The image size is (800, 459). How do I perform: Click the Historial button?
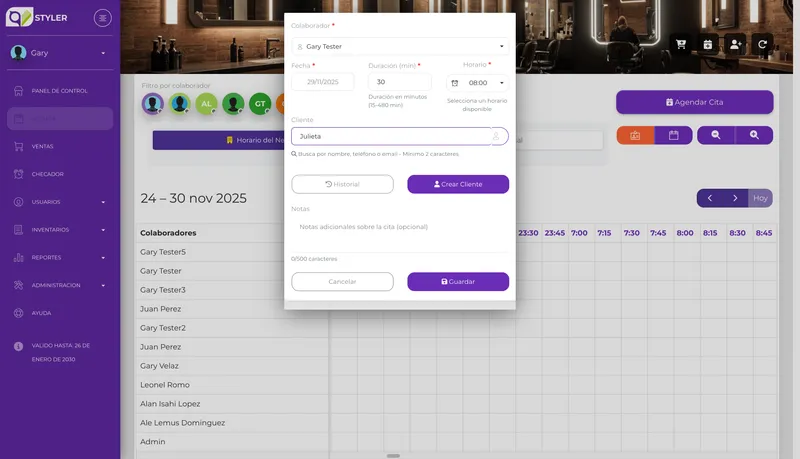[x=342, y=184]
